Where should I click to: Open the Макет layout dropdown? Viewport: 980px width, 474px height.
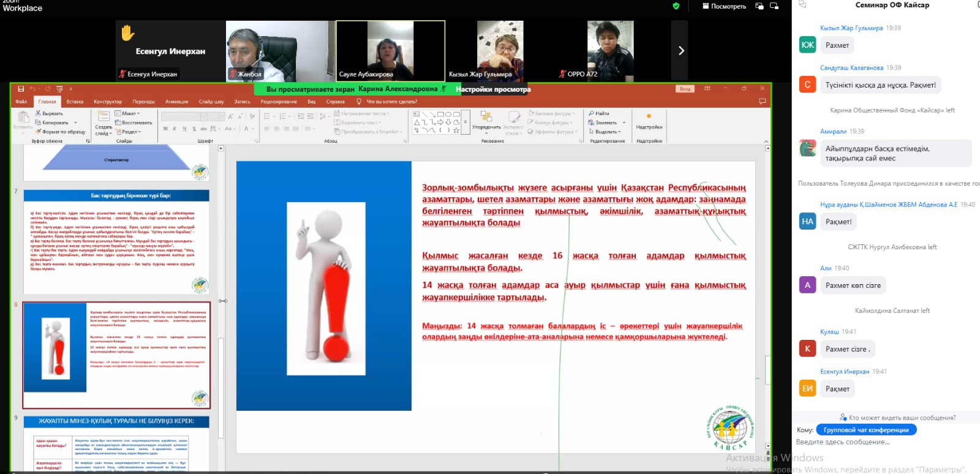127,113
